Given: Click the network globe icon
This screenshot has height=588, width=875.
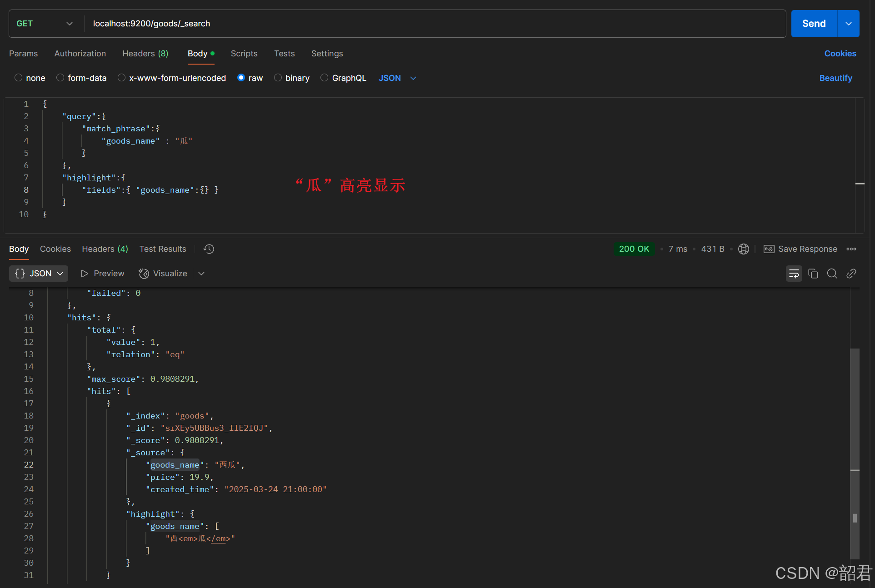Looking at the screenshot, I should coord(744,249).
